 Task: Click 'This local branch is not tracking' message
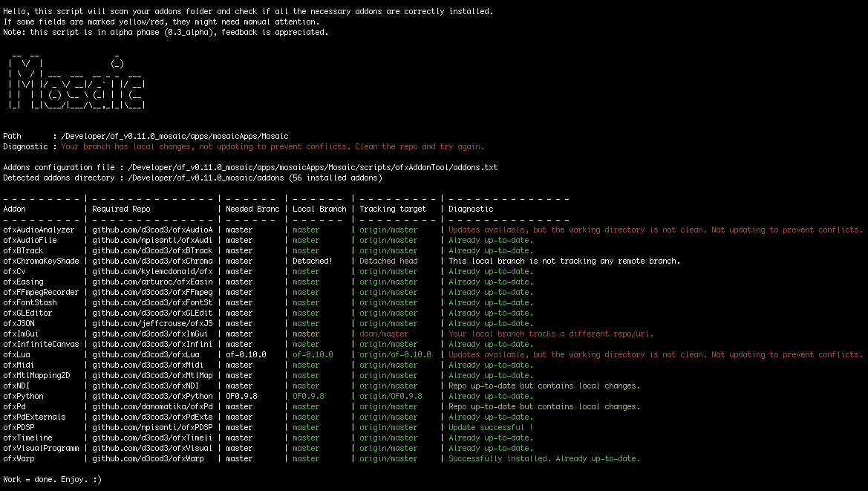tap(564, 261)
